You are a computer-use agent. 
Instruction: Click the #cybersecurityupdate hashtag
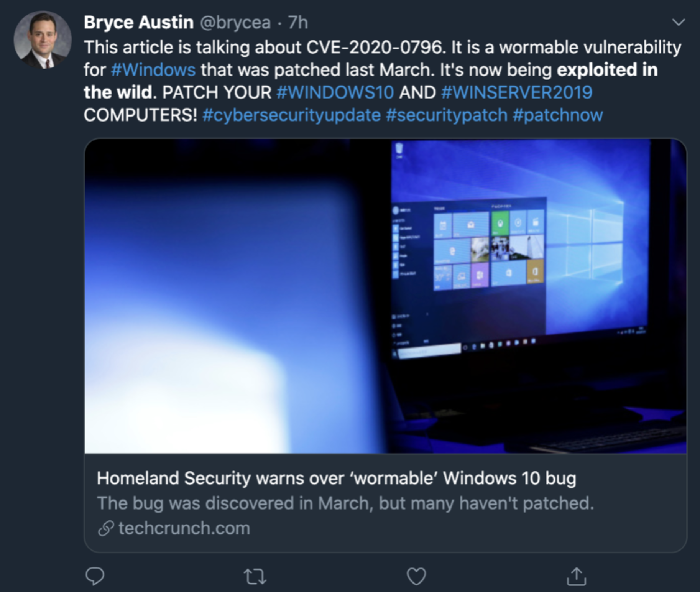pos(291,115)
